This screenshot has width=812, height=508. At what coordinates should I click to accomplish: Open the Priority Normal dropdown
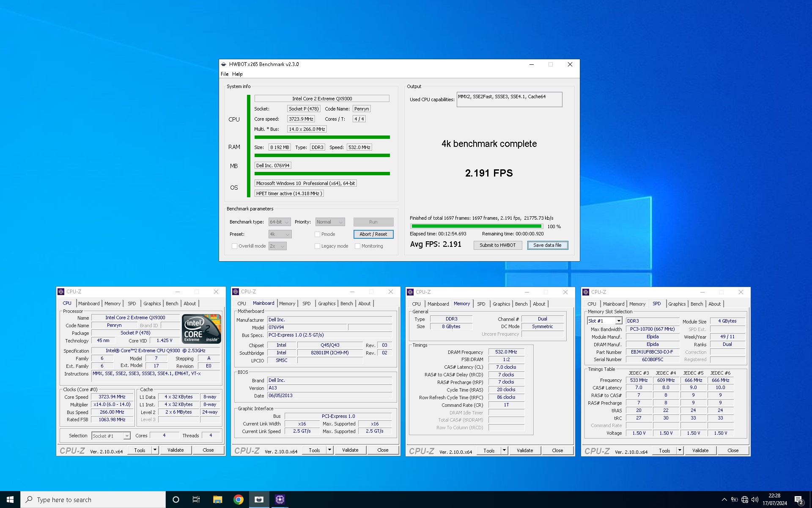point(330,222)
